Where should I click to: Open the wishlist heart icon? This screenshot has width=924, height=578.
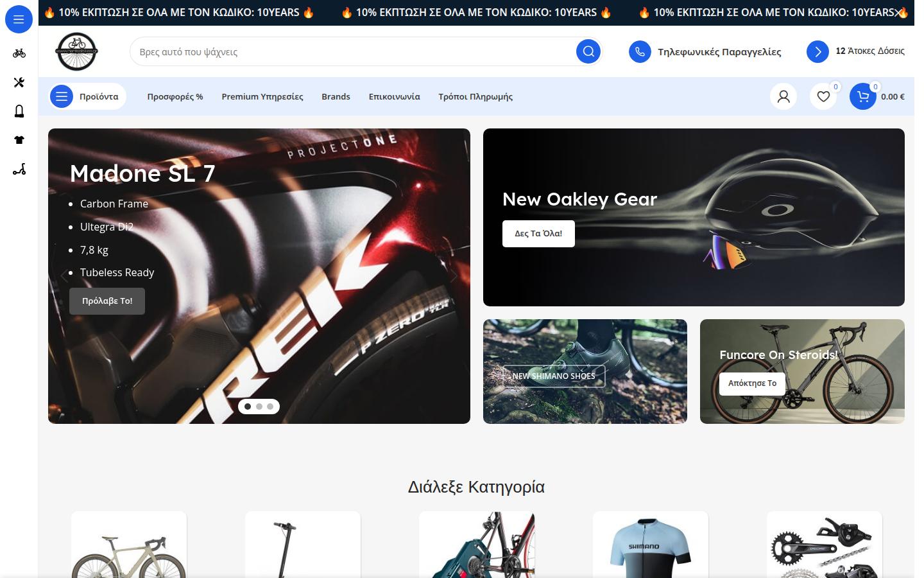[x=823, y=96]
